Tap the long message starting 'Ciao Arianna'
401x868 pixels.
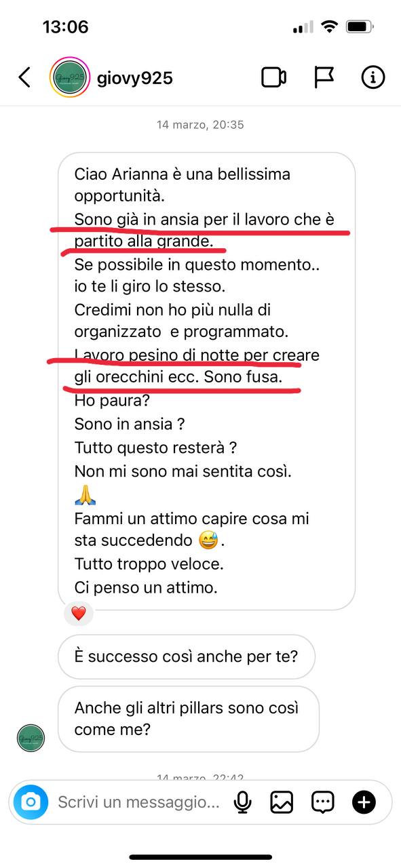[206, 380]
